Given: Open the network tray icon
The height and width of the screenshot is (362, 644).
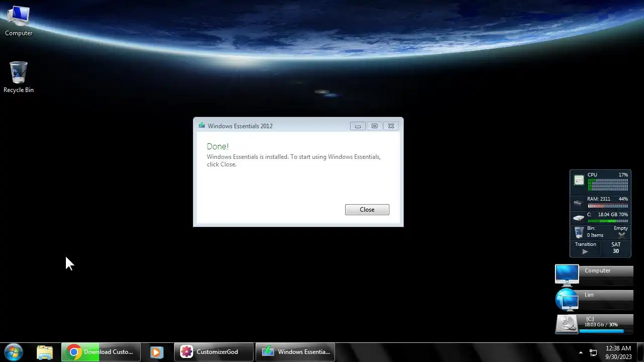Looking at the screenshot, I should 593,352.
